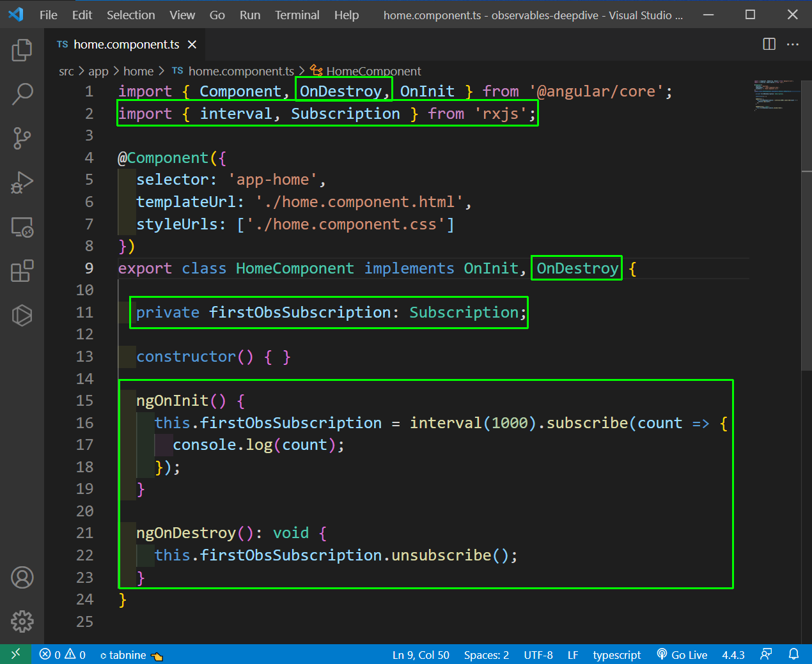Click the home.component.ts file breadcrumb
Viewport: 812px width, 664px height.
coord(233,71)
